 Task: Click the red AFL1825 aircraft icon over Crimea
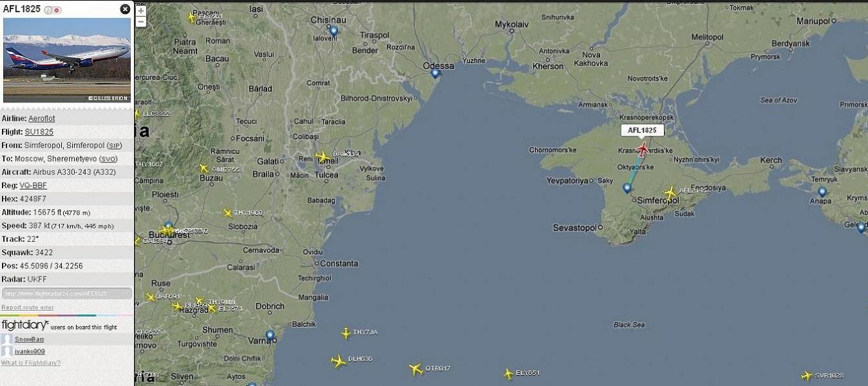click(642, 150)
